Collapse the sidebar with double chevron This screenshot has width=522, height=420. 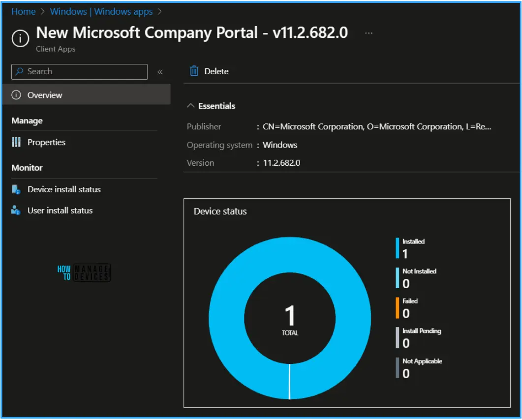pyautogui.click(x=160, y=72)
